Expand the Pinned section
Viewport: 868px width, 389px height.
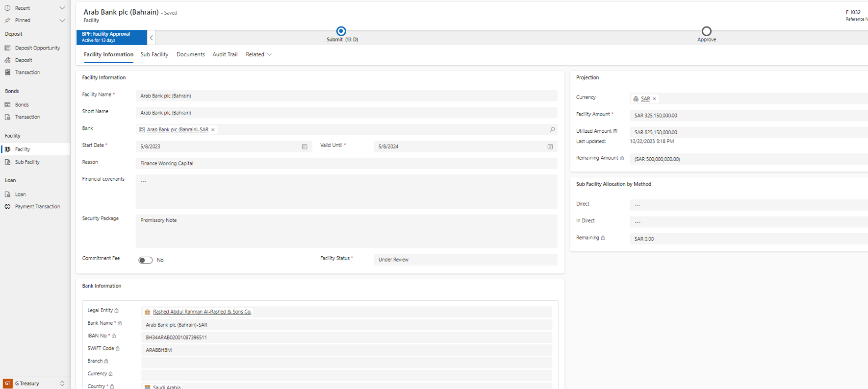[x=62, y=21]
